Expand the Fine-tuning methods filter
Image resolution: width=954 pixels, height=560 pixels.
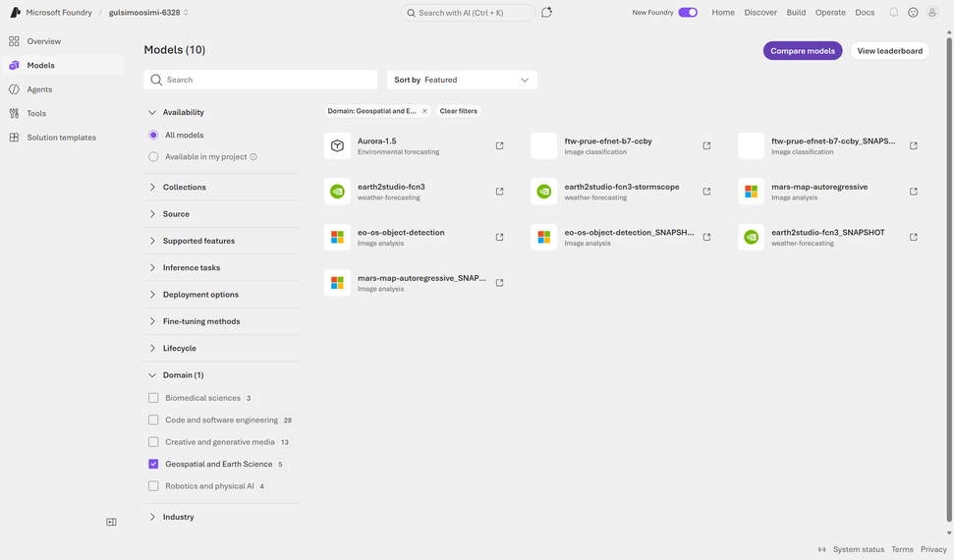coord(222,321)
